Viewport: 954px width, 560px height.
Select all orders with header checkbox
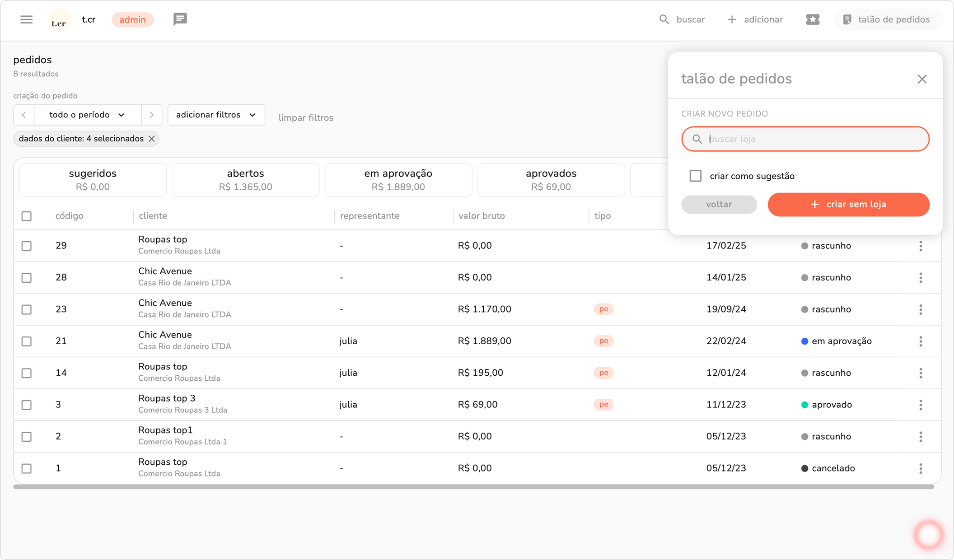click(27, 216)
